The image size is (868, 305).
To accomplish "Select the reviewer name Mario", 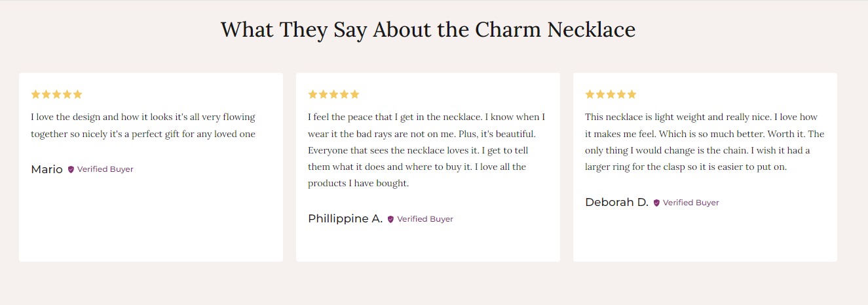I will pos(47,169).
